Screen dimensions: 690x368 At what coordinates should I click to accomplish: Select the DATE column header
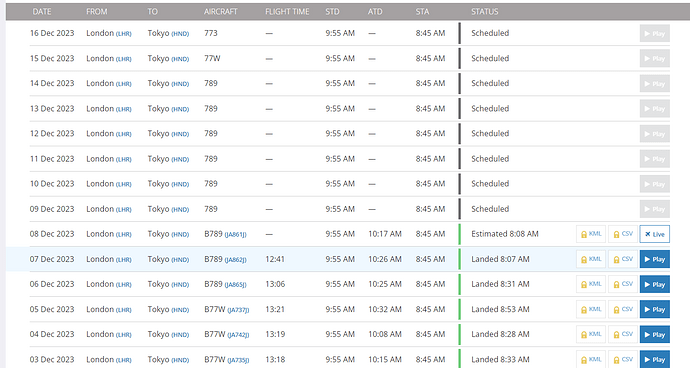point(42,11)
